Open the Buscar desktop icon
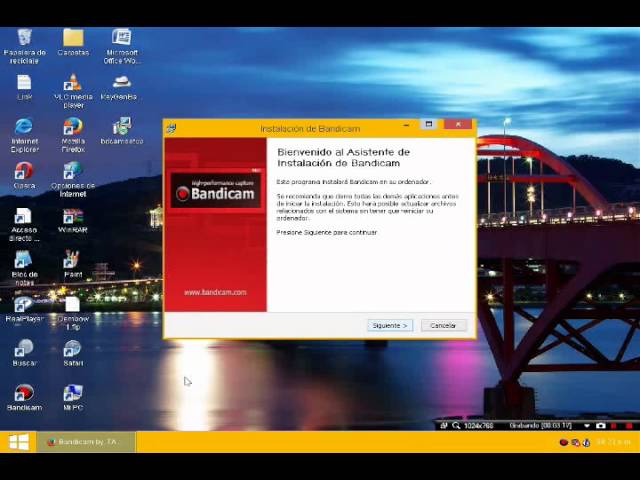The image size is (640, 480). tap(24, 353)
